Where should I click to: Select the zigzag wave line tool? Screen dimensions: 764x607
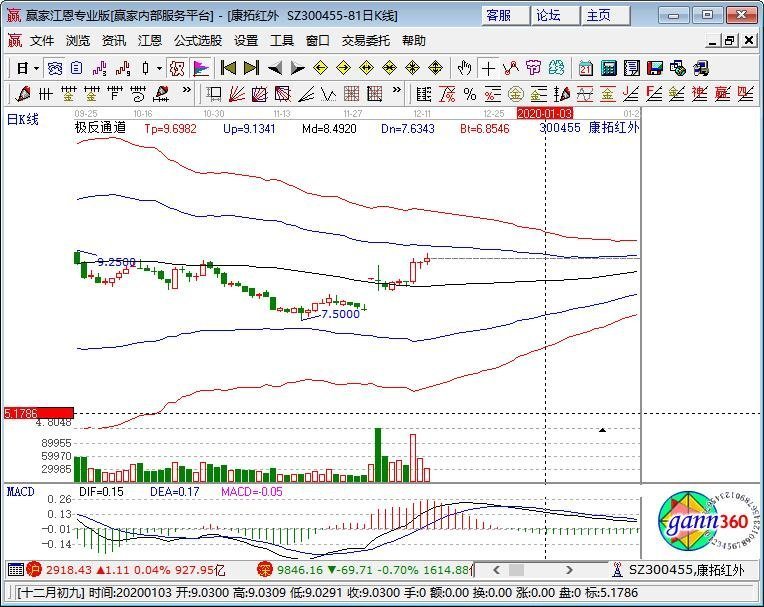coord(329,94)
